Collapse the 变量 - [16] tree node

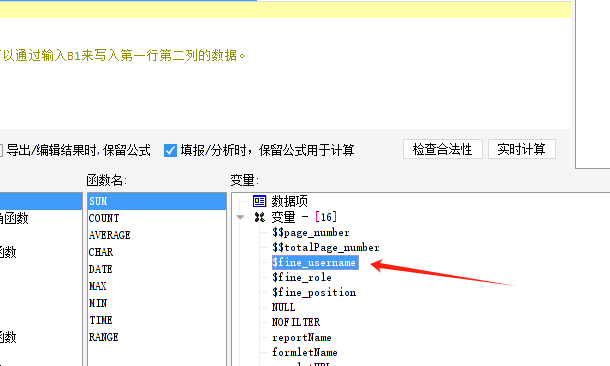point(240,217)
